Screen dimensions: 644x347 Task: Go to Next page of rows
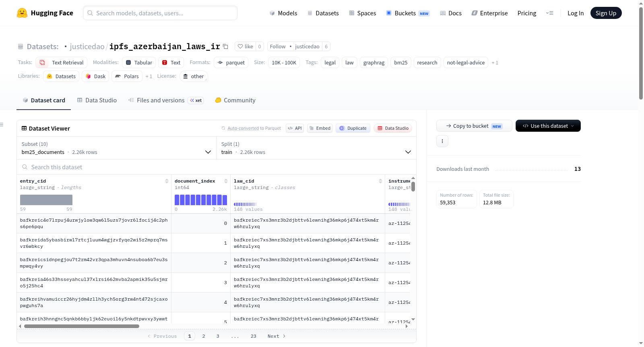(x=277, y=336)
